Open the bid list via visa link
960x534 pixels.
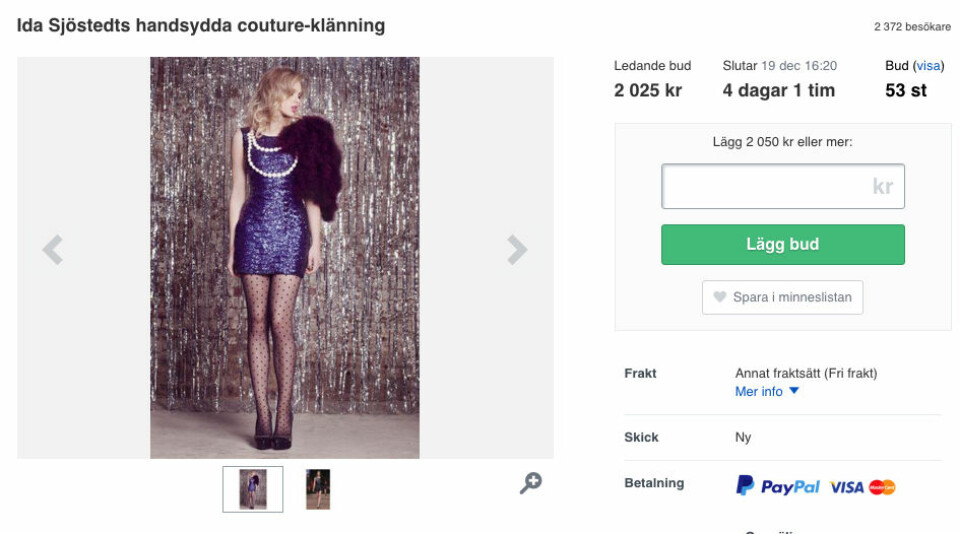click(928, 66)
